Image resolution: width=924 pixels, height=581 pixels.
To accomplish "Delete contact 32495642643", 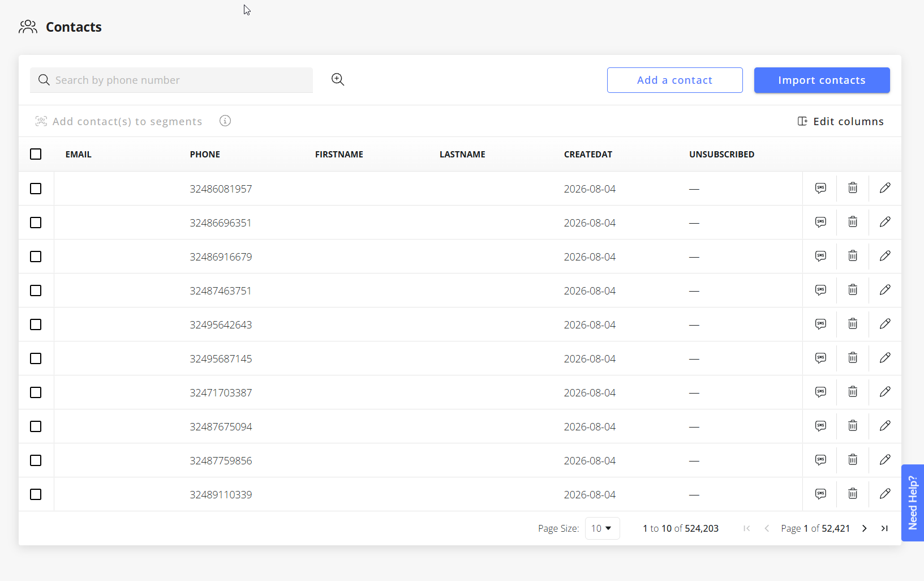I will click(853, 324).
